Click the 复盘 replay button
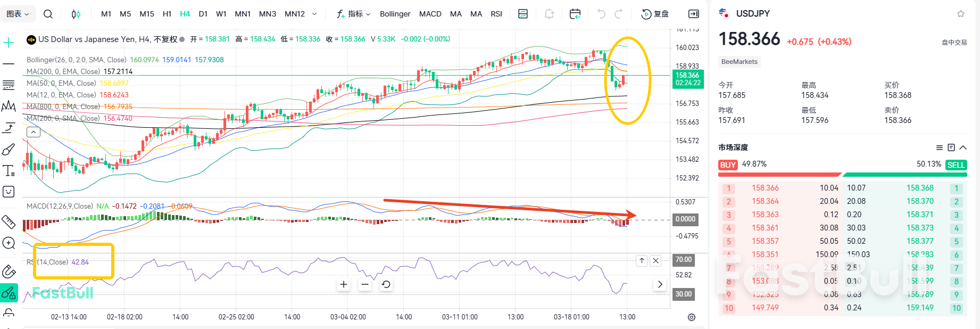The height and width of the screenshot is (329, 980). click(x=655, y=14)
